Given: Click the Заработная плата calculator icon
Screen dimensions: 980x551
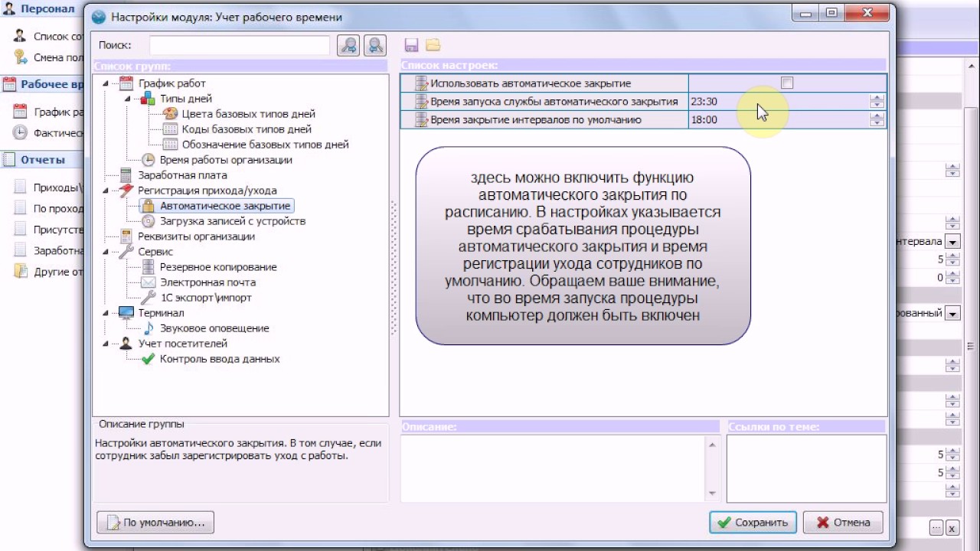Looking at the screenshot, I should pyautogui.click(x=126, y=175).
